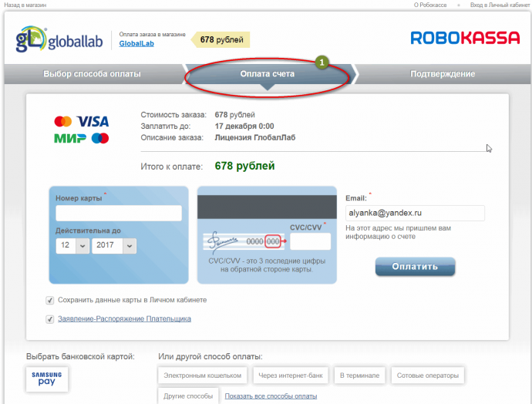Click the green step number 1 badge
Viewport: 532px width, 404px height.
(322, 62)
